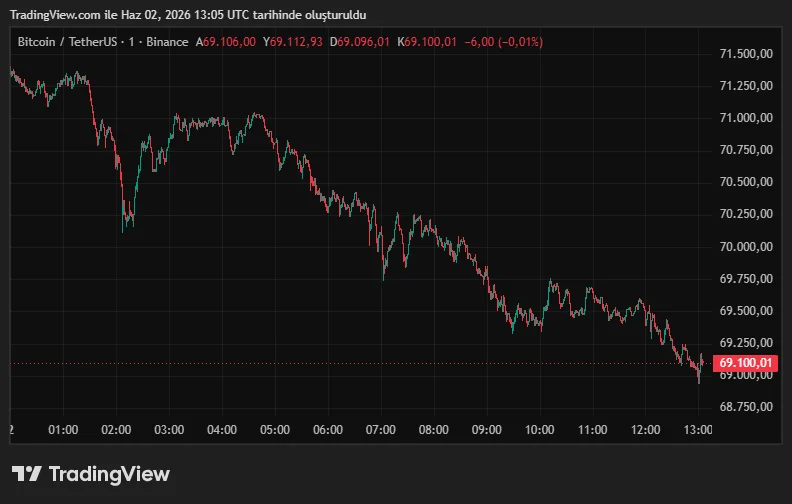Click the close value K69.100,01
This screenshot has width=792, height=504.
point(427,42)
